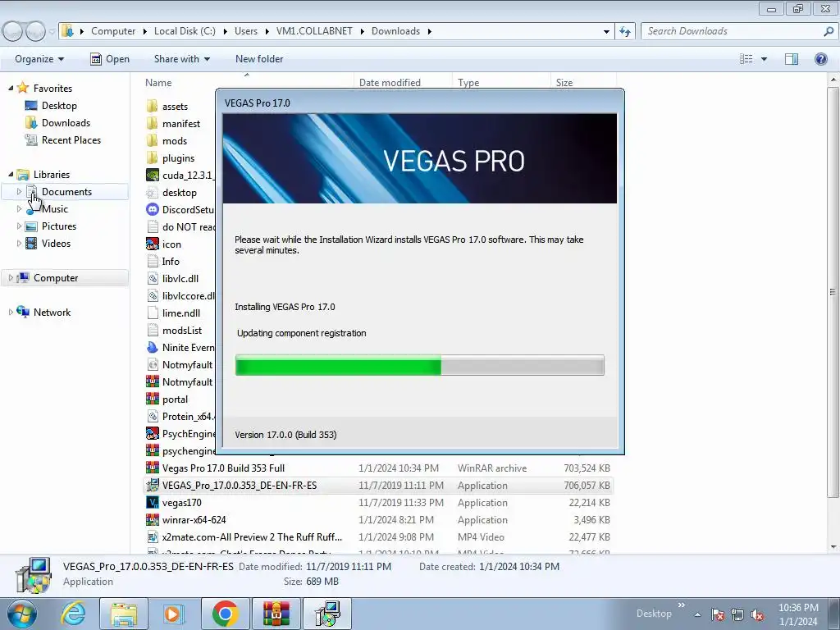Select the libvlc.dll file icon
The image size is (840, 630).
(153, 278)
